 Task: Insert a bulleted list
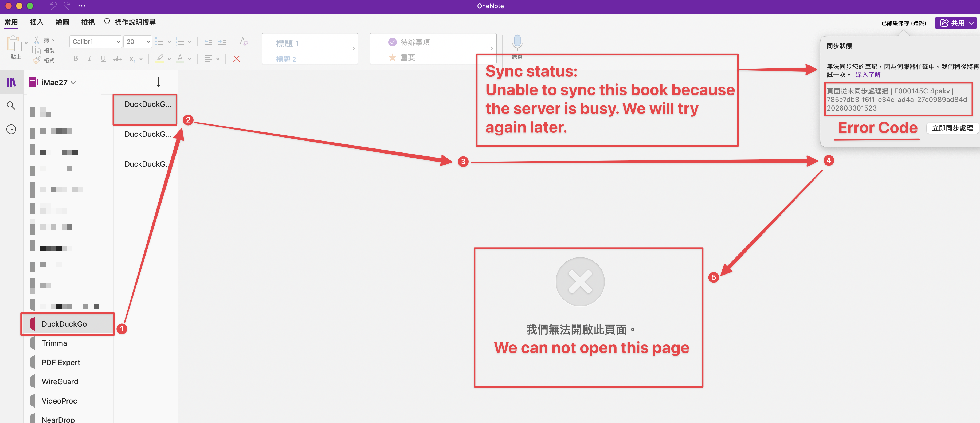click(x=159, y=41)
